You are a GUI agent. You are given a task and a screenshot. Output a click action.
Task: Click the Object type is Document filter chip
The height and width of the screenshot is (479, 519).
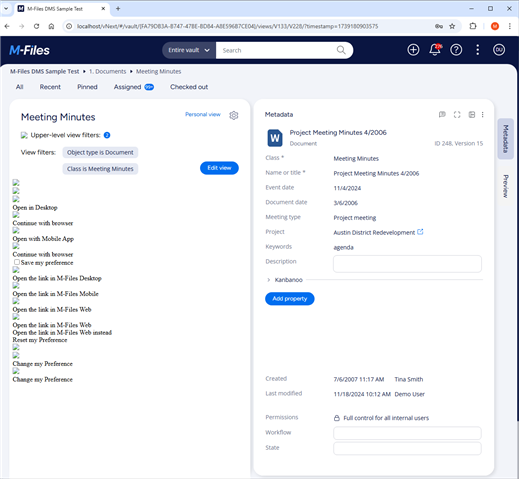[100, 152]
